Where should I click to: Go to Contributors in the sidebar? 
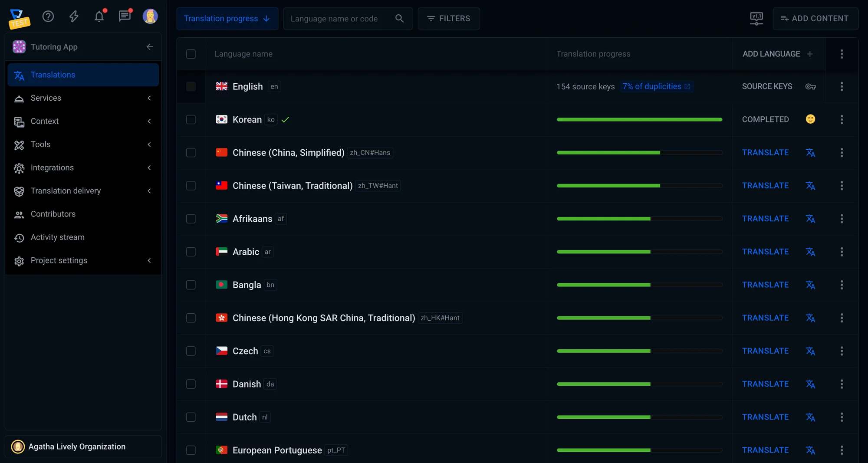tap(53, 214)
